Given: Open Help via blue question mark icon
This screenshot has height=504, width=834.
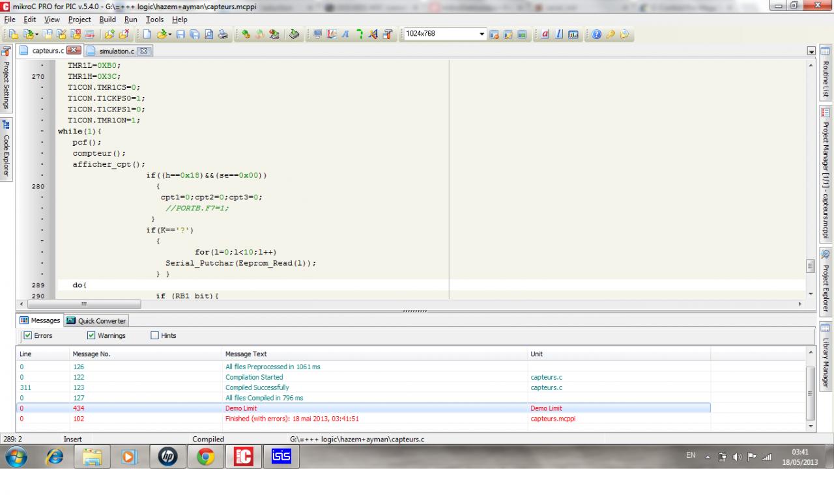Looking at the screenshot, I should (596, 35).
